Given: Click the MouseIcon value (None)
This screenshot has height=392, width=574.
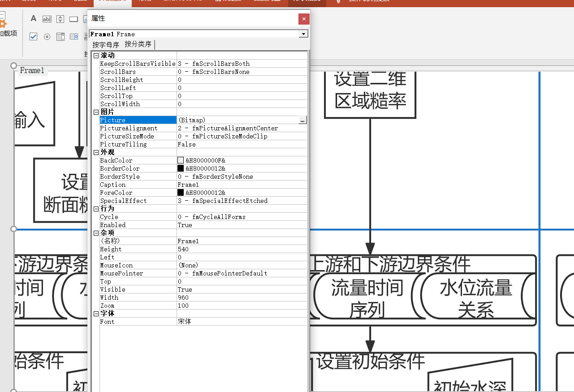Looking at the screenshot, I should [x=242, y=265].
